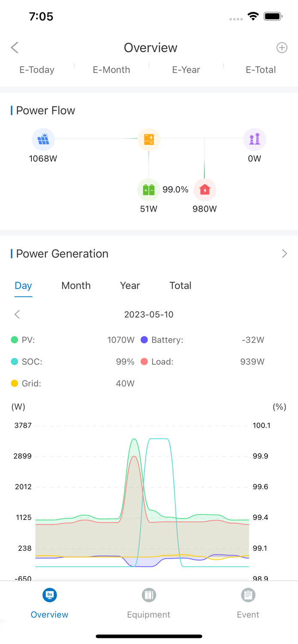Tap the green battery icon
Image resolution: width=298 pixels, height=644 pixels.
click(148, 190)
